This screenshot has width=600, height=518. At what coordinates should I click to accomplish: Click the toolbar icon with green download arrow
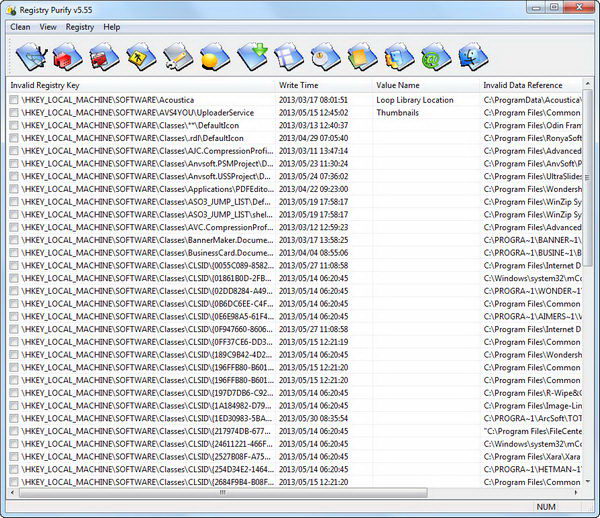tap(249, 55)
